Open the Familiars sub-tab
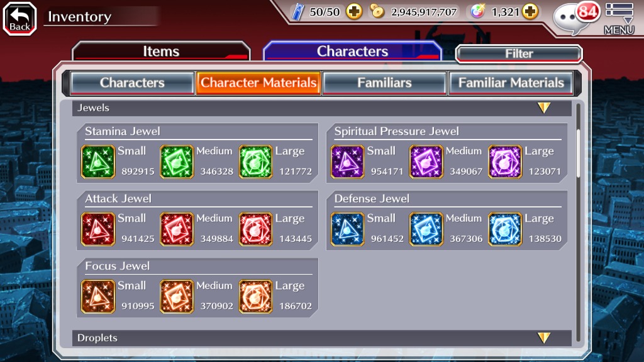The image size is (644, 362). pyautogui.click(x=384, y=83)
